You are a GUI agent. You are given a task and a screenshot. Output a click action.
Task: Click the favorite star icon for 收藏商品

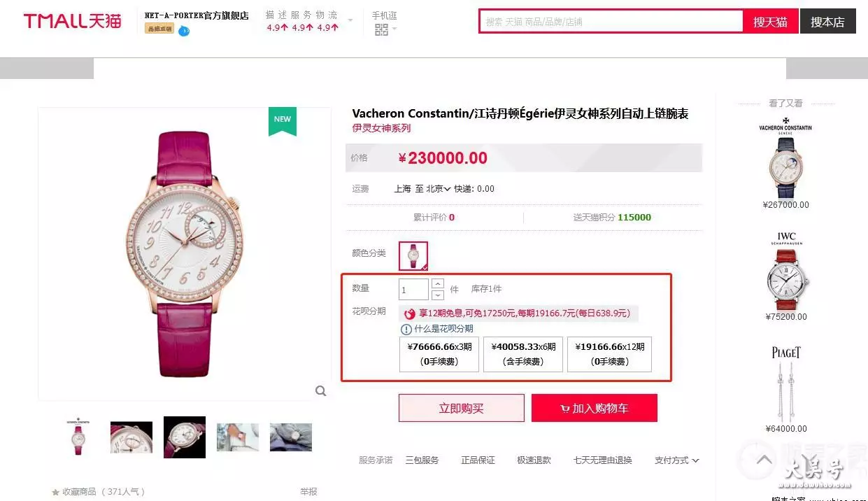coord(55,492)
